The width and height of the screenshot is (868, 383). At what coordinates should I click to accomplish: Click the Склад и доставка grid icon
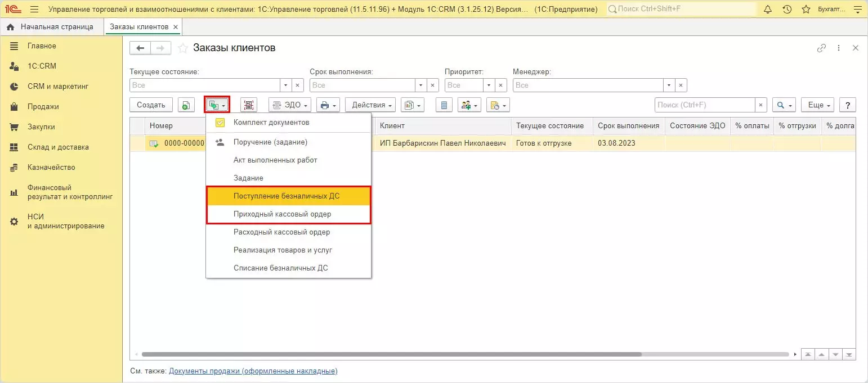click(x=15, y=147)
